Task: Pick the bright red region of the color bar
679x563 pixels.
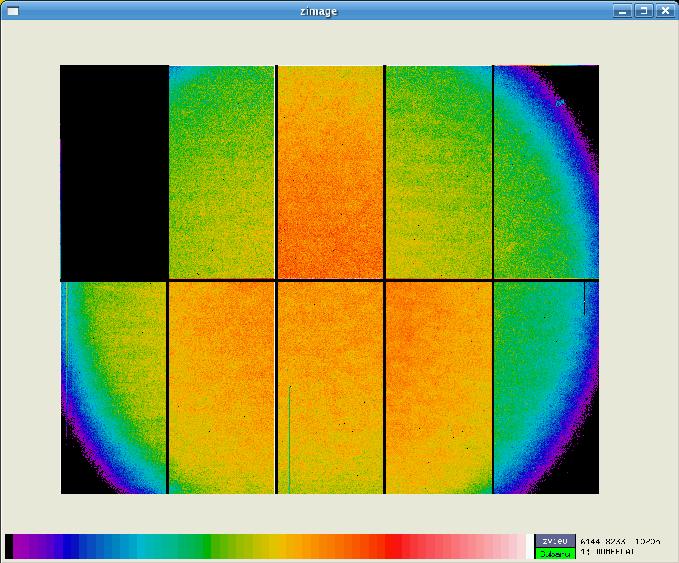Action: (x=395, y=546)
